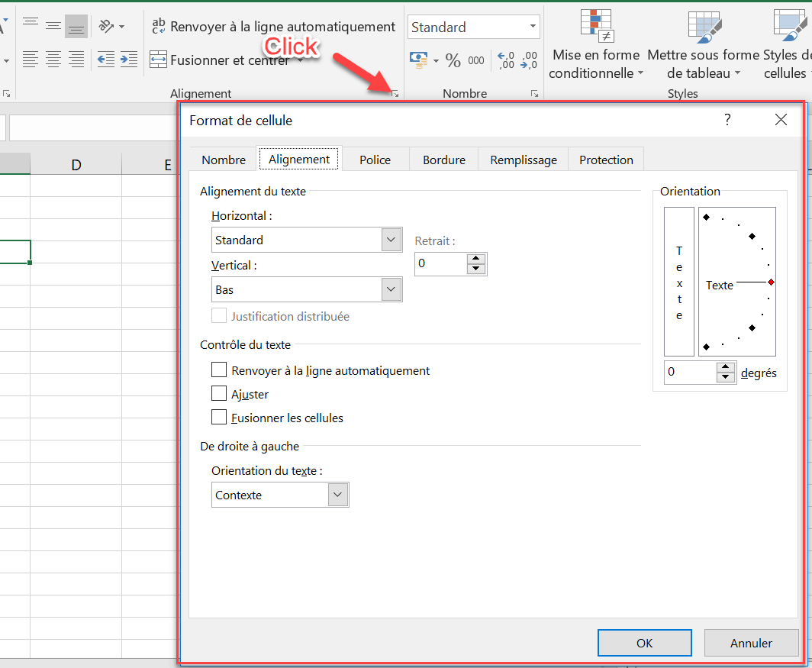Switch to Police tab
The image size is (812, 668).
pyautogui.click(x=375, y=160)
